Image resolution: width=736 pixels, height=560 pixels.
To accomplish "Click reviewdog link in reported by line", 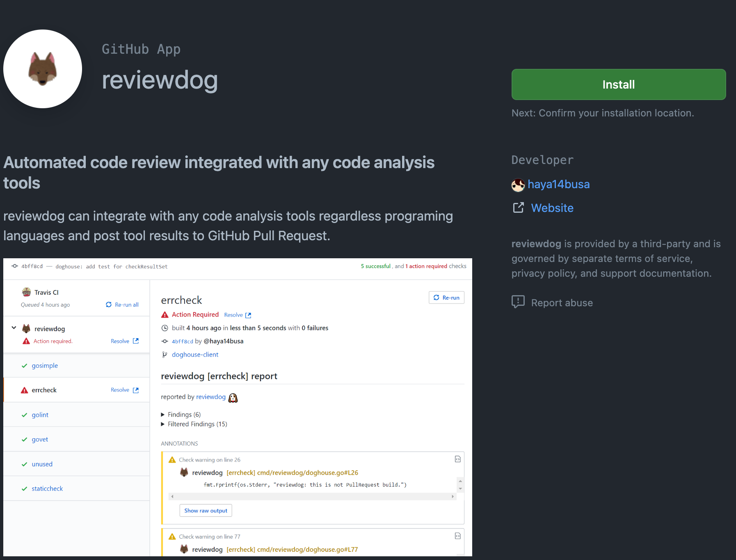I will pos(211,397).
